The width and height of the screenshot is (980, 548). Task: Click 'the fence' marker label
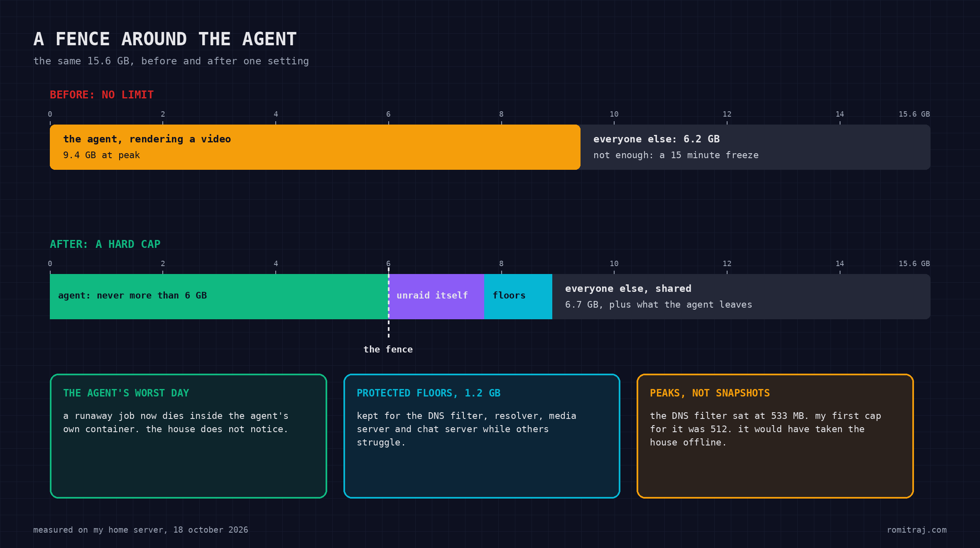388,350
